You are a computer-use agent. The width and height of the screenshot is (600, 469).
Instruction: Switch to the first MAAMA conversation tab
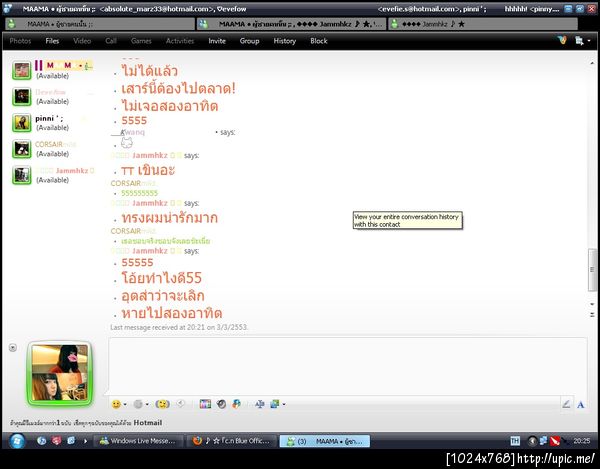(100, 24)
